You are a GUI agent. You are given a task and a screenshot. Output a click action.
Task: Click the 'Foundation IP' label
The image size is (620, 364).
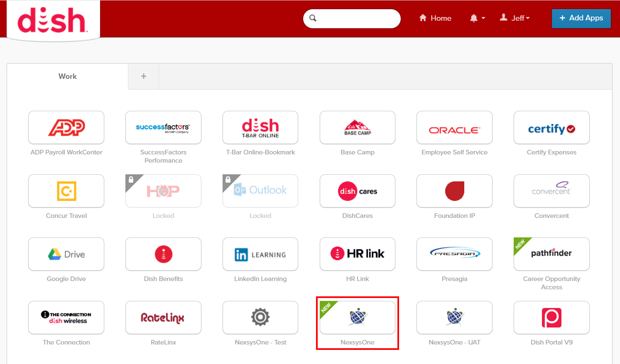[454, 216]
